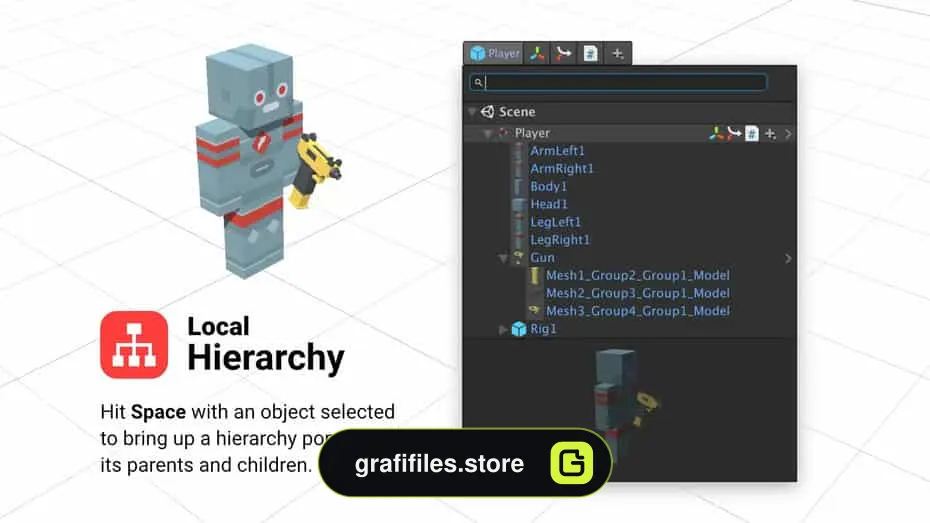Click Animator icon on Player row
The width and height of the screenshot is (930, 523).
click(734, 133)
